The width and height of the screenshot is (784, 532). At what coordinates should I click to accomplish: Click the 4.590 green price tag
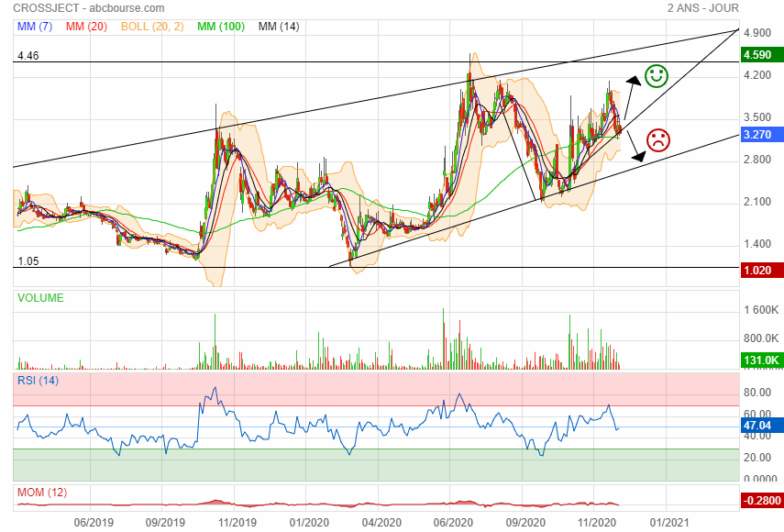pyautogui.click(x=762, y=55)
